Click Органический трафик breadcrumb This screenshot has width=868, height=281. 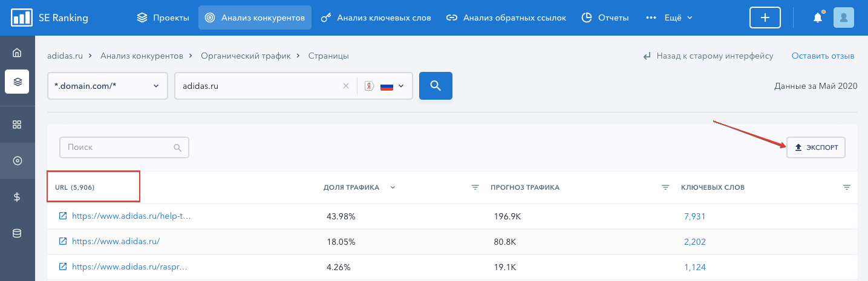(x=246, y=56)
